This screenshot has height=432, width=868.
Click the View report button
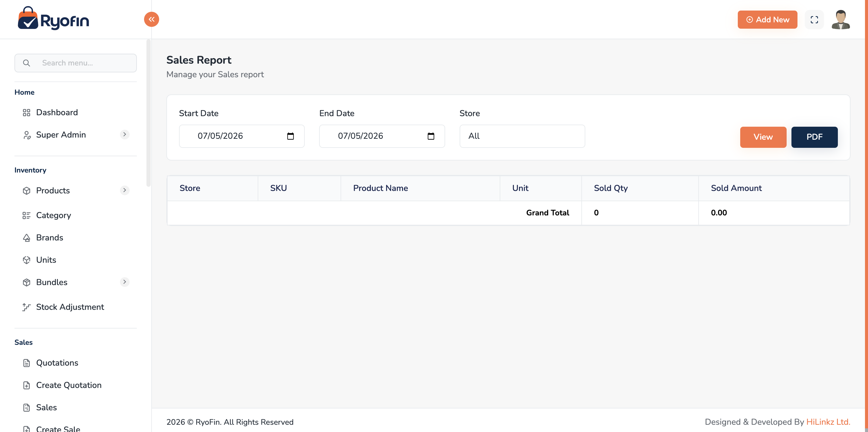tap(763, 137)
